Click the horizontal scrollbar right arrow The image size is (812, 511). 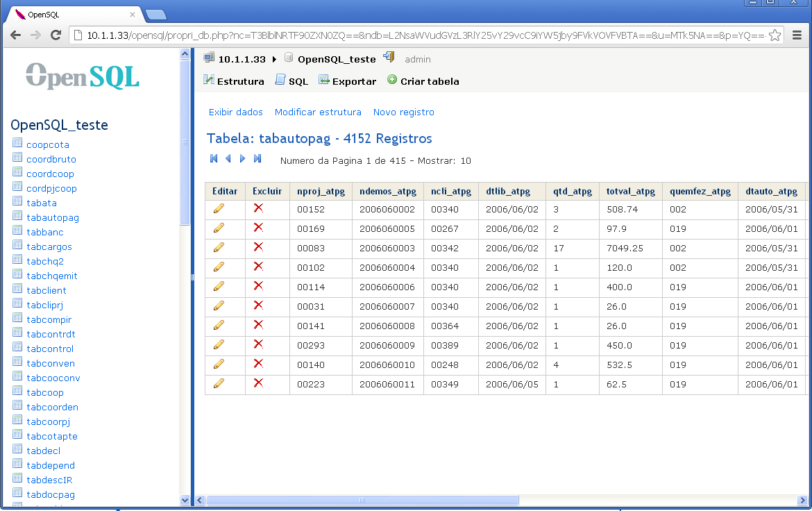click(x=803, y=500)
